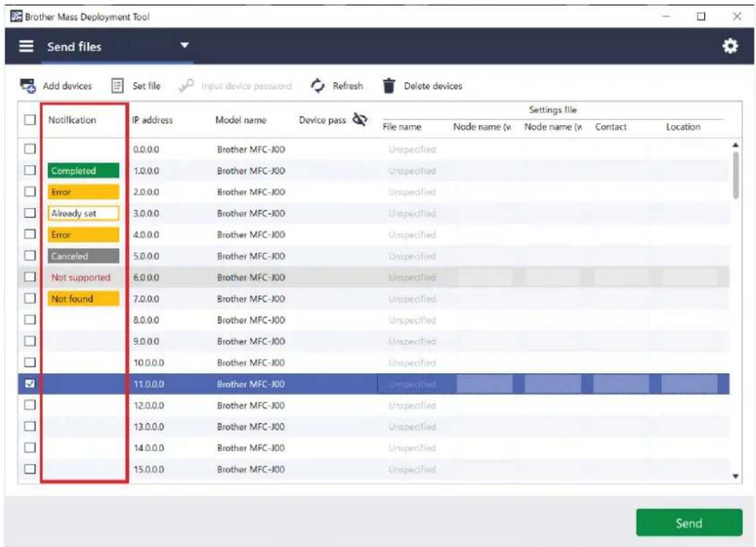Click the Set file label
Viewport: 756px width, 547px height.
[x=146, y=86]
